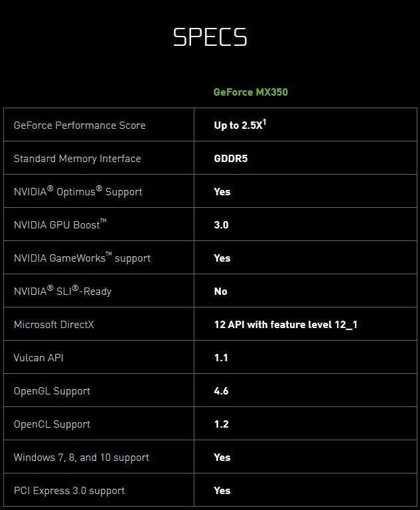Click the PCI Express 3.0 support label
The image size is (420, 510).
(x=69, y=491)
